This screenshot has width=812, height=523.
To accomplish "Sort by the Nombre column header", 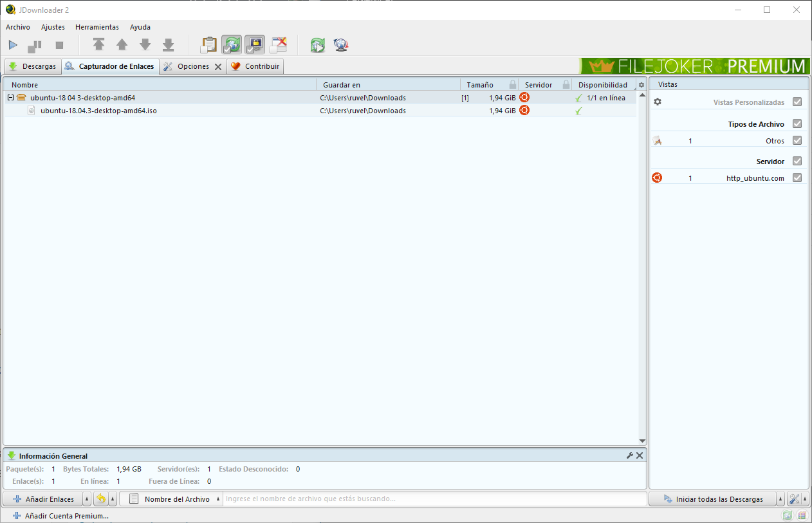I will (x=160, y=85).
